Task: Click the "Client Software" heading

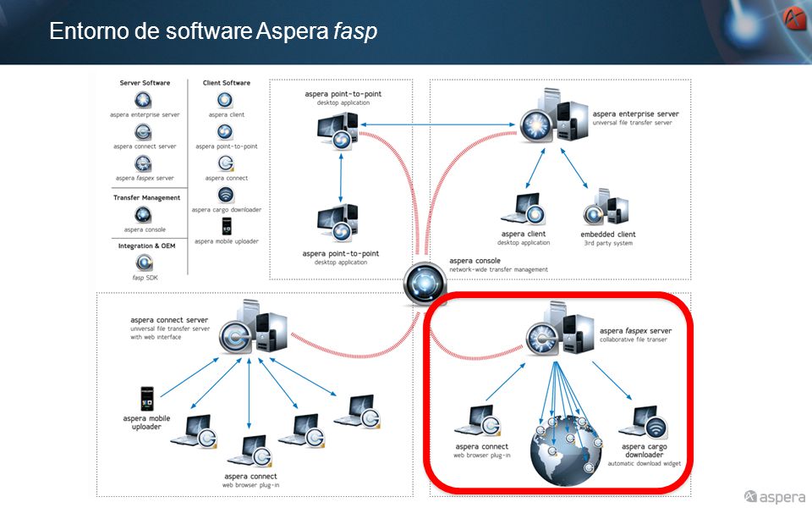Action: 227,83
